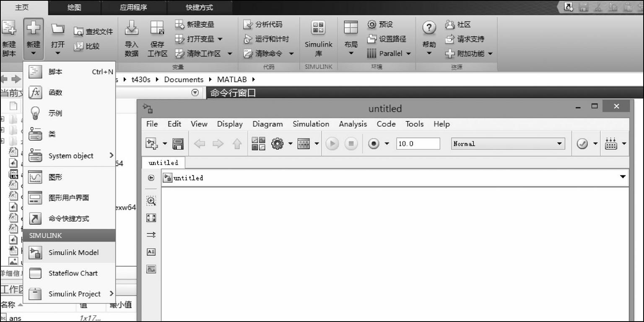Screen dimensions: 644x322
Task: Click 比较 (Compare) button
Action: point(87,46)
